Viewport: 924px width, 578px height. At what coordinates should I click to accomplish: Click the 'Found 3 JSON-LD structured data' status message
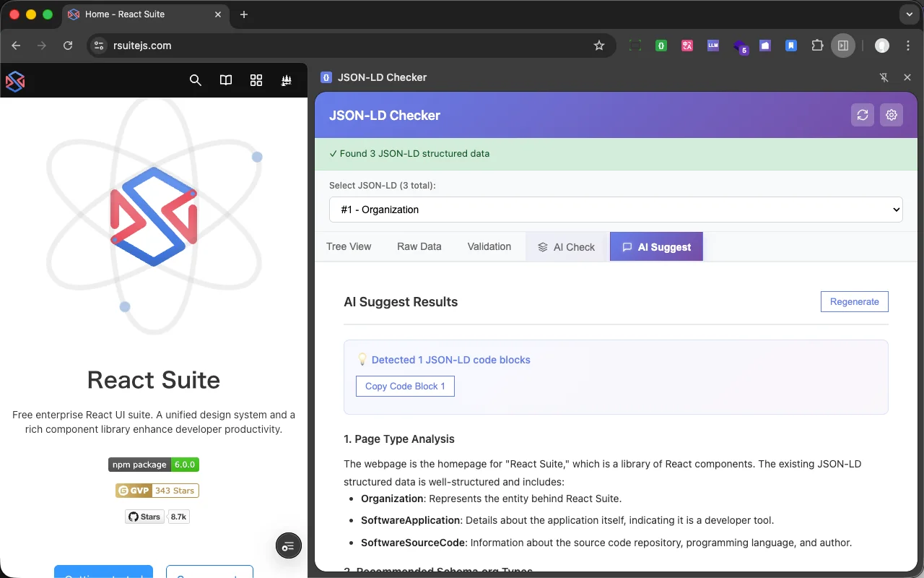point(409,153)
